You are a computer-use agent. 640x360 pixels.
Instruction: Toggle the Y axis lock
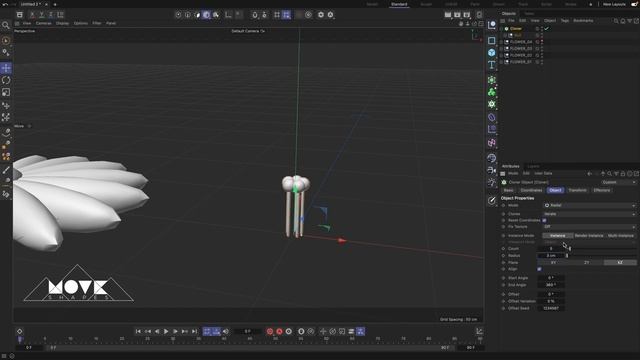pos(41,15)
